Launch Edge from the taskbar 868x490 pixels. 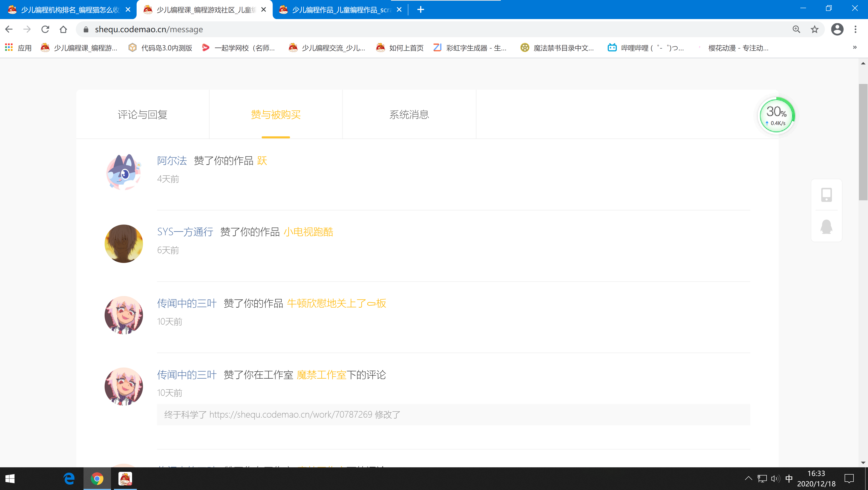point(69,479)
